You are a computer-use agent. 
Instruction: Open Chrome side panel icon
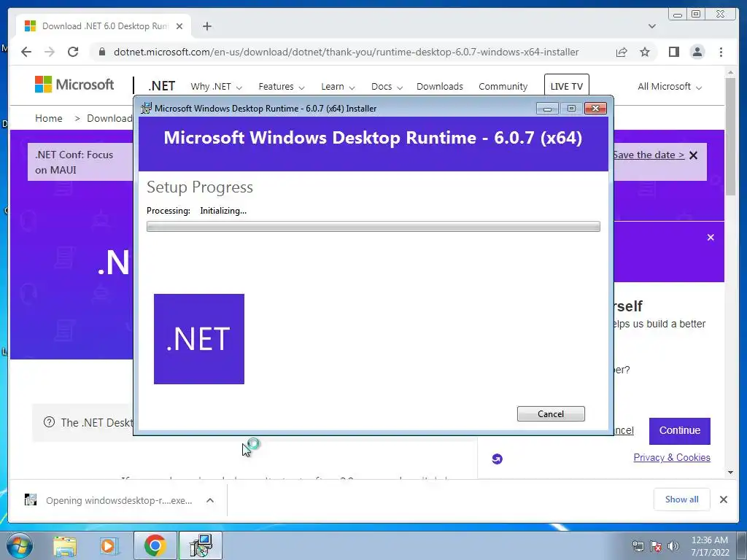point(673,52)
